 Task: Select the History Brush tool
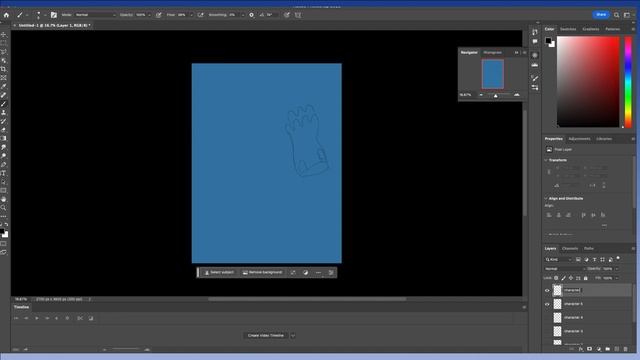point(4,121)
